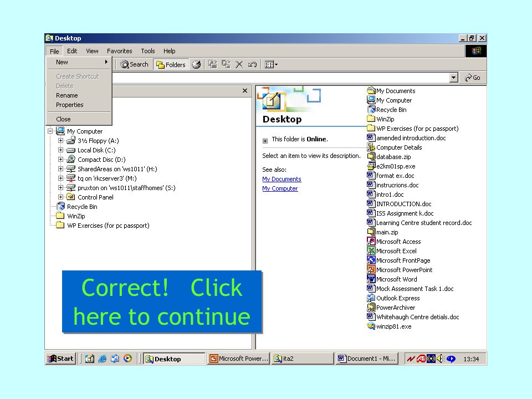The height and width of the screenshot is (399, 532).
Task: Expand tq on 'rkcserver3' (M:) node
Action: [61, 178]
